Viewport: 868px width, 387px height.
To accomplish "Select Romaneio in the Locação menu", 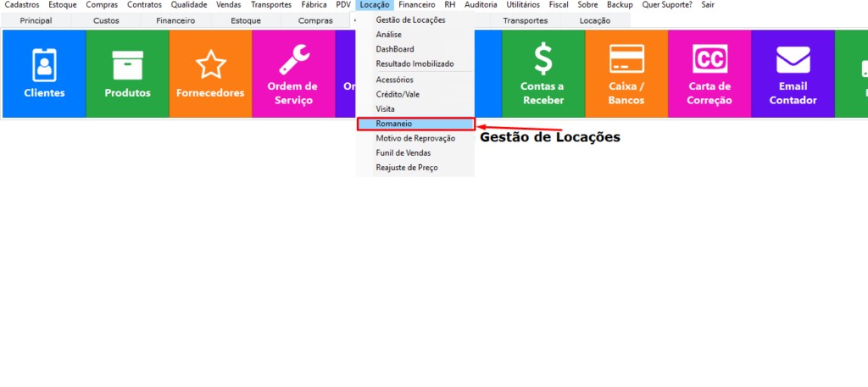I will [x=394, y=124].
